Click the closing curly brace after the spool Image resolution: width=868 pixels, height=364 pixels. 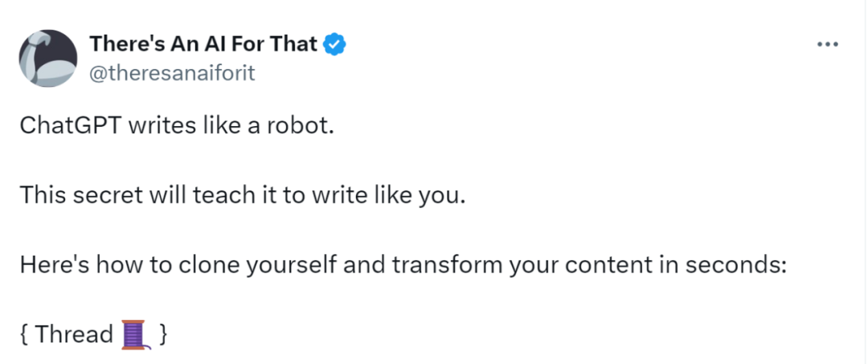click(x=162, y=335)
